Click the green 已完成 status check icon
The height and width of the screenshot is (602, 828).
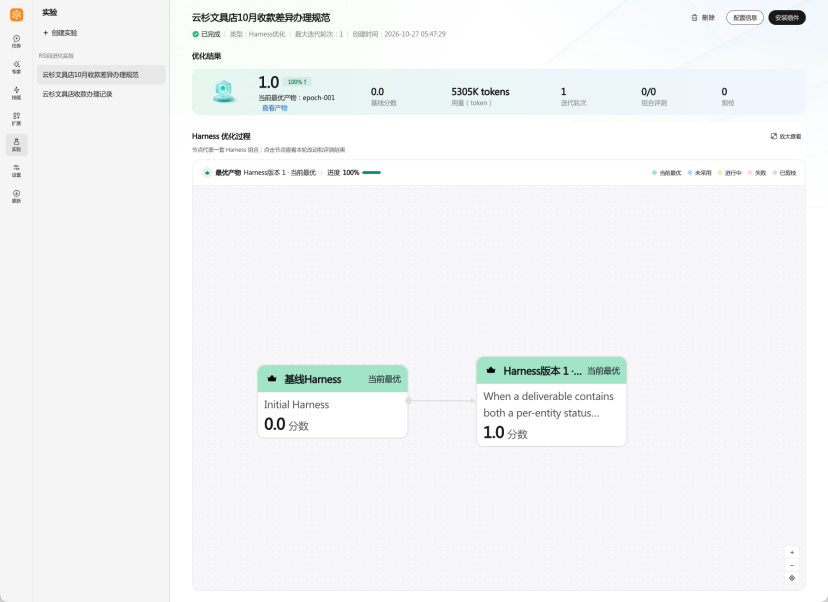click(x=195, y=34)
